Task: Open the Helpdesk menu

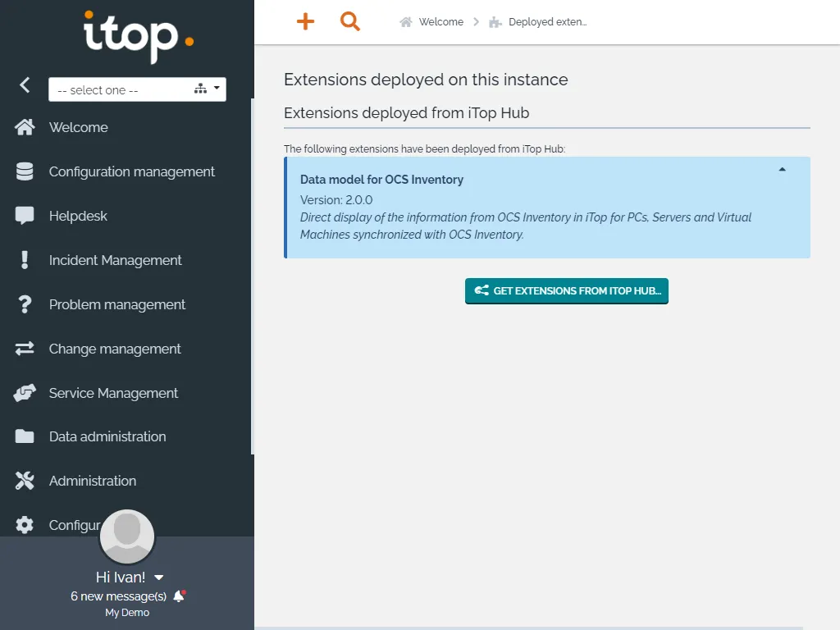Action: [x=78, y=216]
